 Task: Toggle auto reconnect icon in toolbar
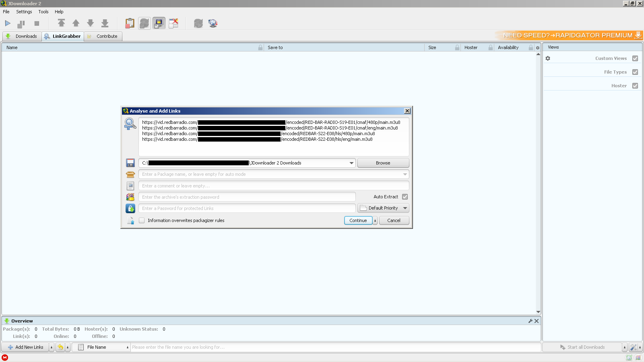click(144, 23)
